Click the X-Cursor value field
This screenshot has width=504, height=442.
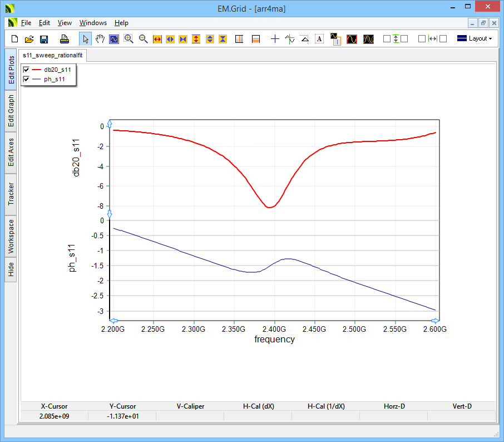click(54, 416)
